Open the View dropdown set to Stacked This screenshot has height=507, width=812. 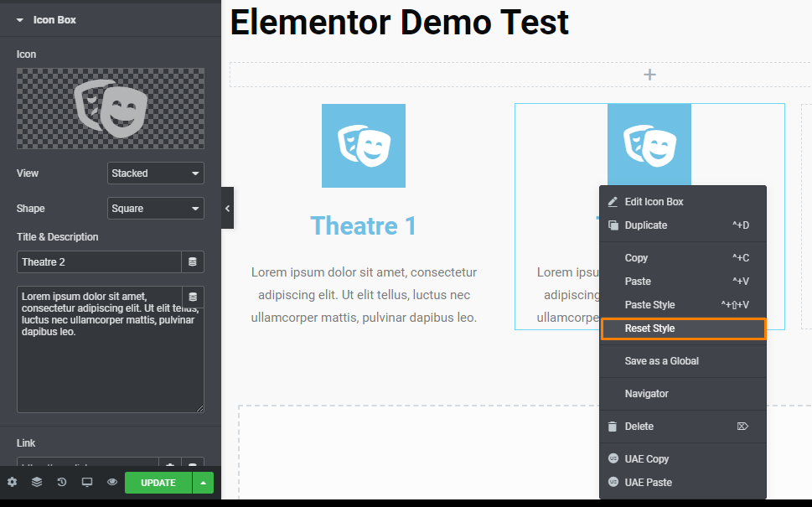pyautogui.click(x=155, y=173)
